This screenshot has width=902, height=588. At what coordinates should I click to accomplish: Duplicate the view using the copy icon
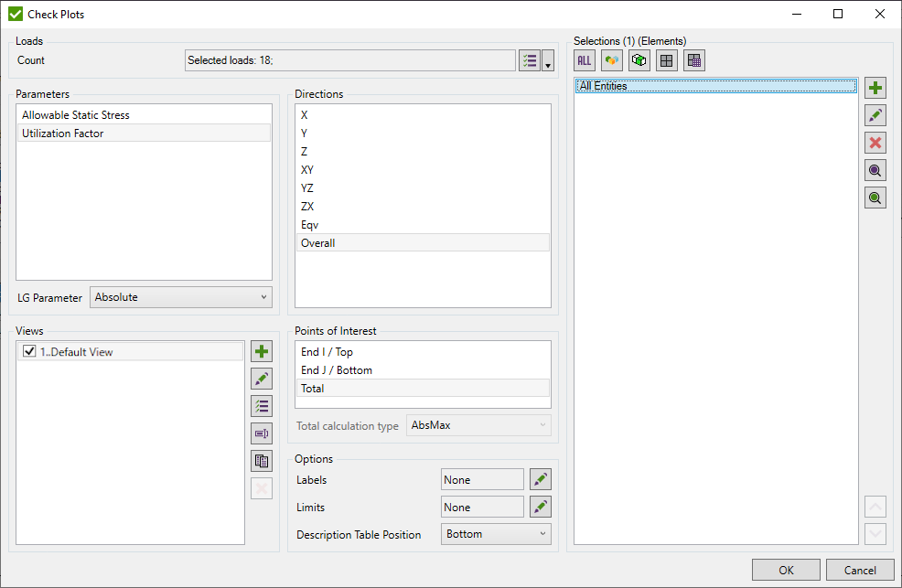[262, 460]
